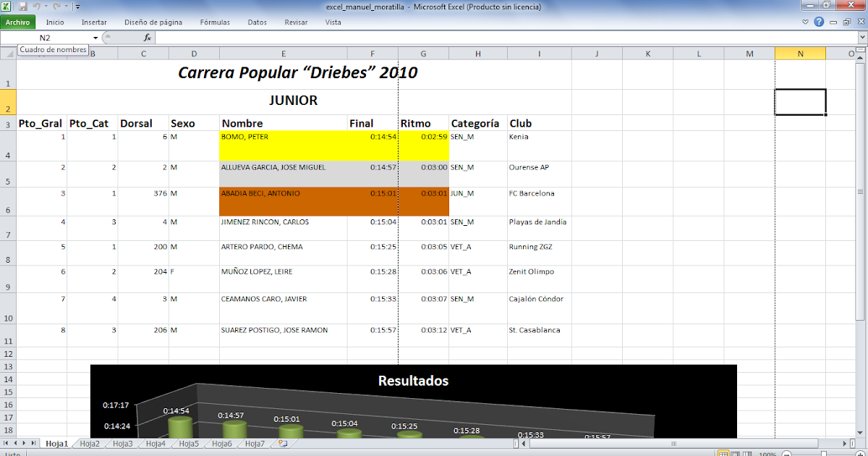Click the Resultados chart title
Viewport: 868px width, 456px height.
(x=413, y=381)
